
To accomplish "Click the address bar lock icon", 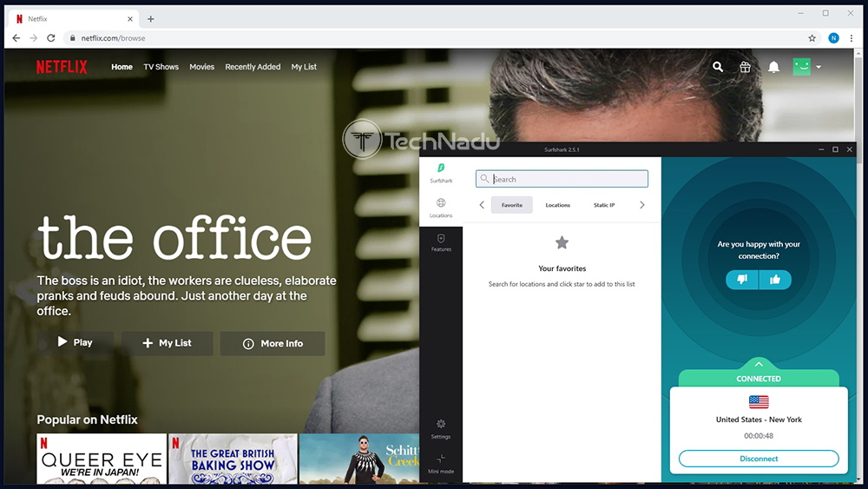I will tap(72, 38).
